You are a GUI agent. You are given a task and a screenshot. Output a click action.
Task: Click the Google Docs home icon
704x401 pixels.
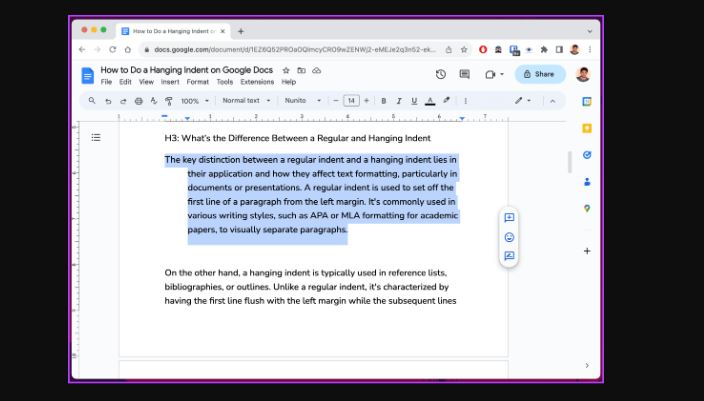click(x=88, y=75)
